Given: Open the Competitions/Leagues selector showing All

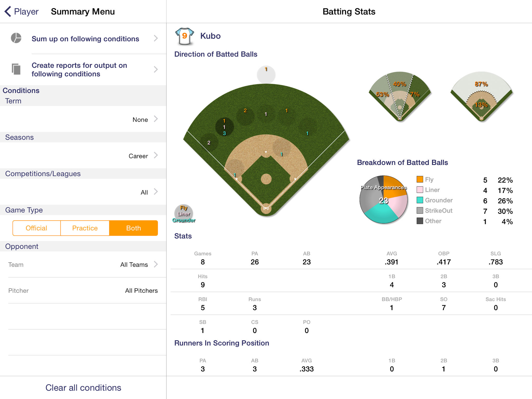Looking at the screenshot, I should (83, 192).
